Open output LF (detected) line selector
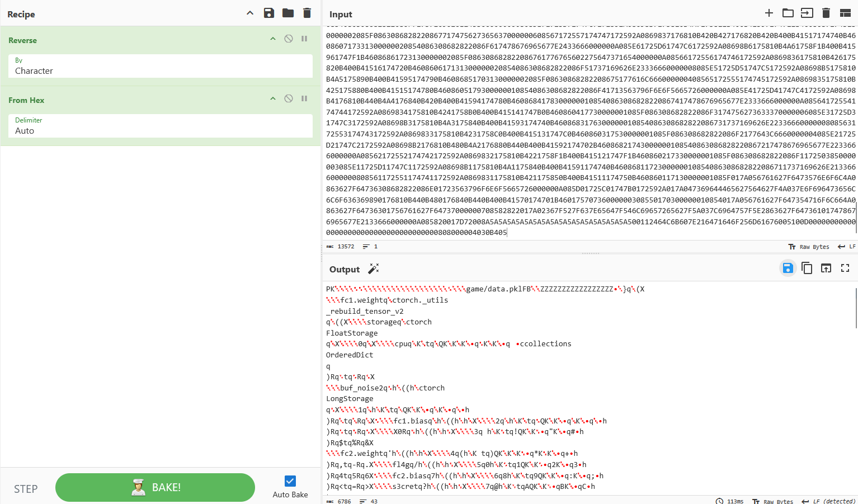 [x=829, y=501]
